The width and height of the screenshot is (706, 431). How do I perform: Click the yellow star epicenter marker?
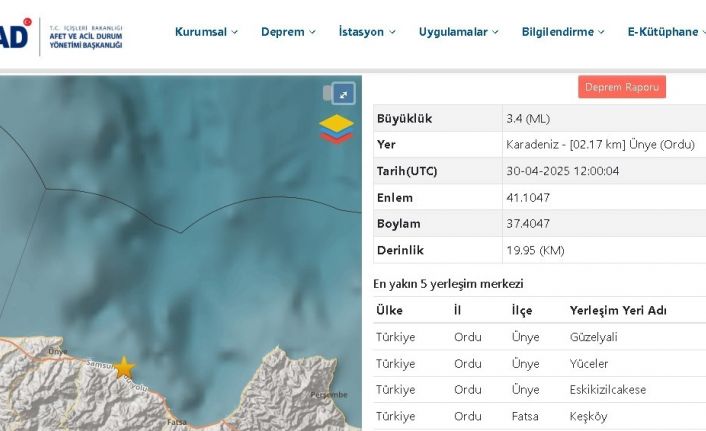tap(123, 366)
